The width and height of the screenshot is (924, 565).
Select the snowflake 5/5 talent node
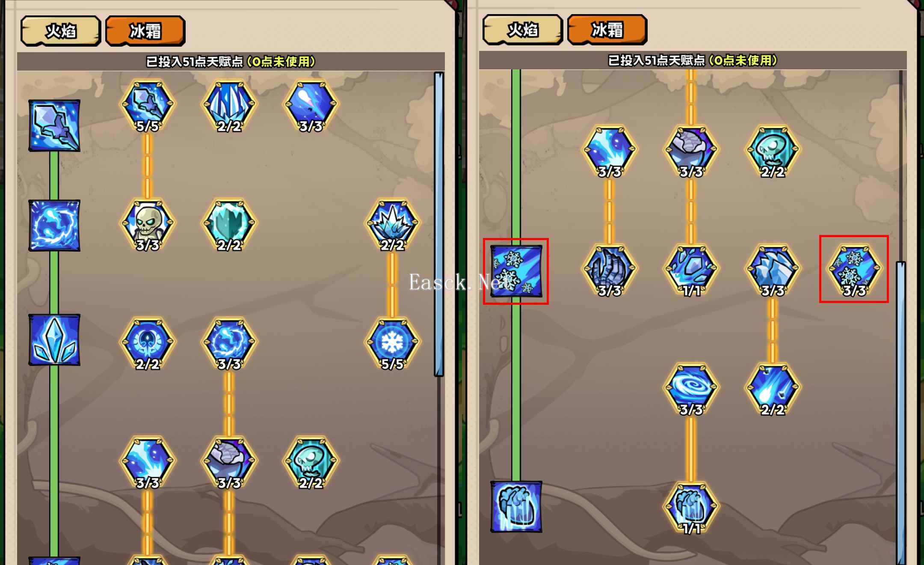point(392,343)
